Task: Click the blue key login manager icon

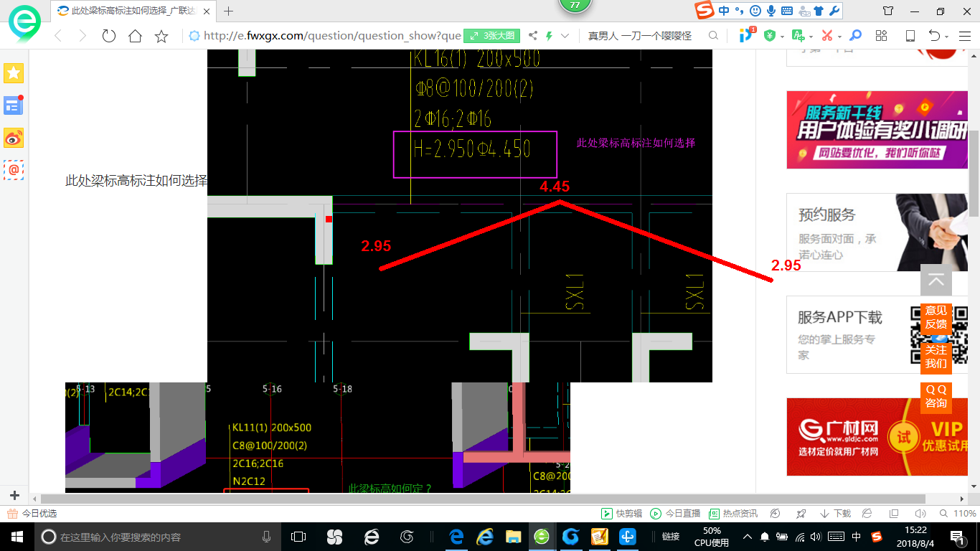Action: 855,36
